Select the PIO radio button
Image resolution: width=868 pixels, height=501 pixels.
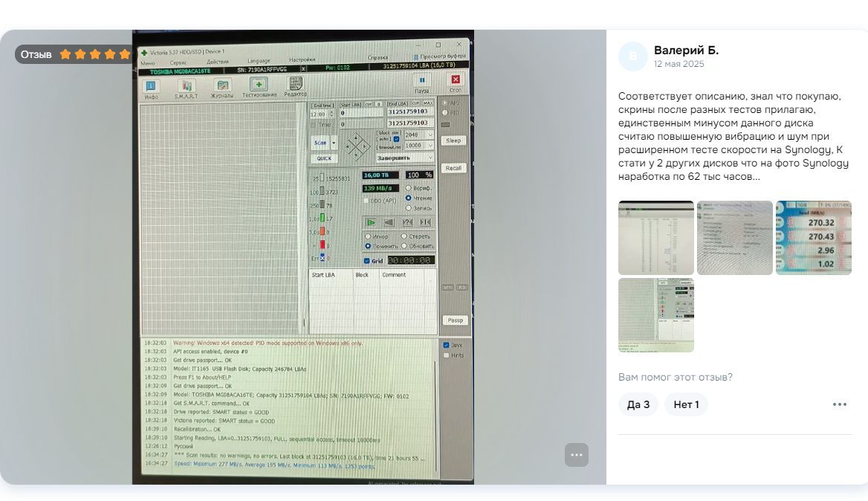[x=445, y=112]
